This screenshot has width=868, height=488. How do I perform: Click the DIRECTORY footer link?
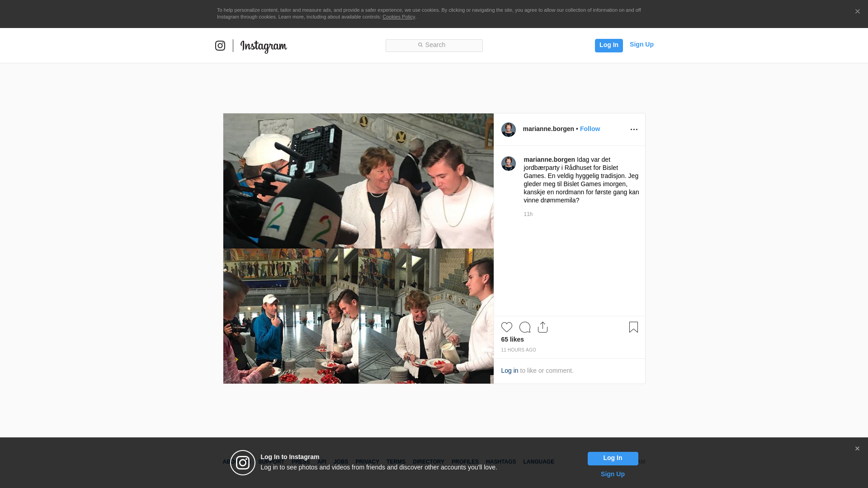[x=429, y=462]
